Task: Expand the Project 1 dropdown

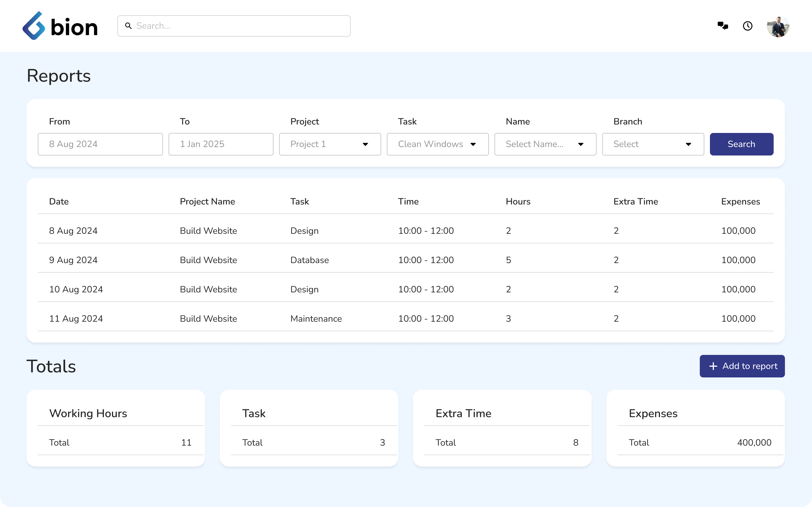Action: [x=330, y=144]
